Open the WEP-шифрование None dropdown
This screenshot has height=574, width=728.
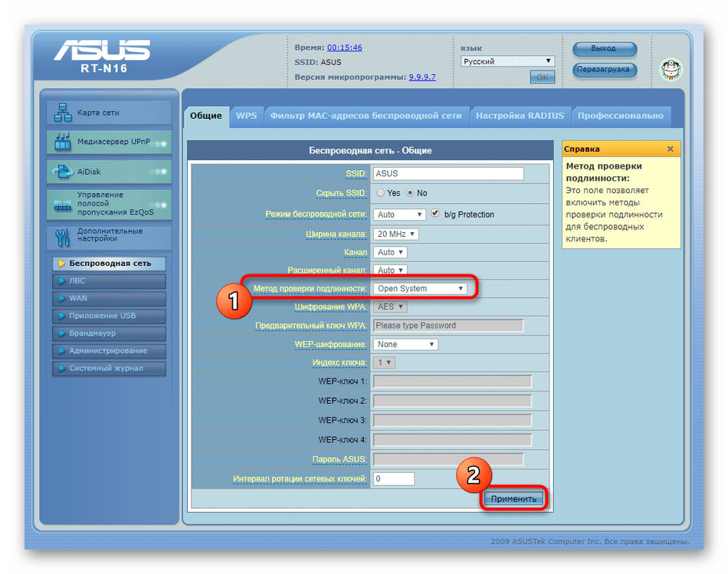click(x=406, y=344)
